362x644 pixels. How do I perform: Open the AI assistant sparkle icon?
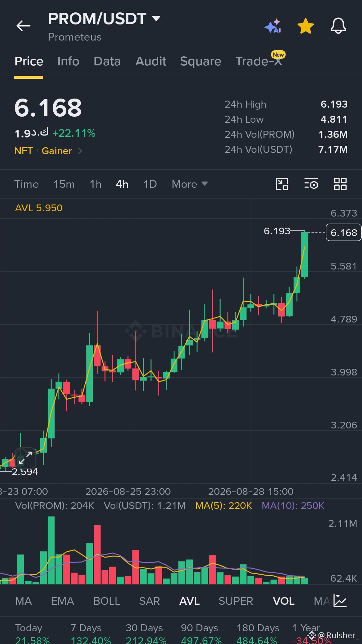point(273,26)
